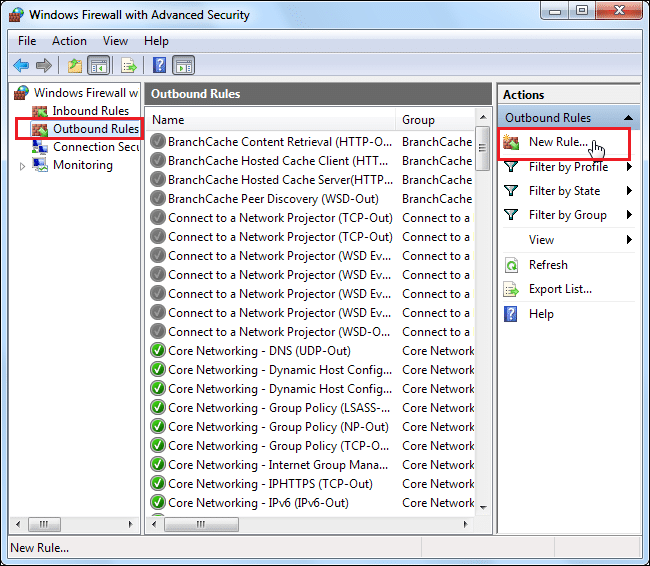Click green check icon of Core Networking DNS rule
This screenshot has width=650, height=566.
(158, 350)
